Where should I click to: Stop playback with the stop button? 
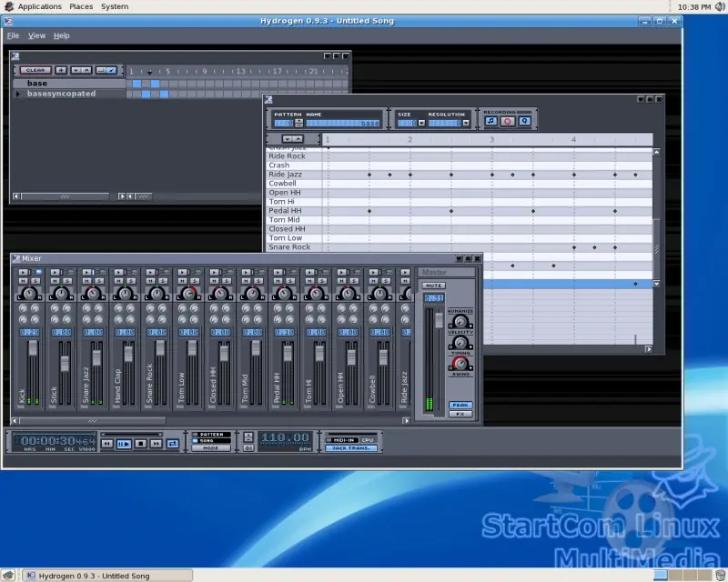[141, 444]
